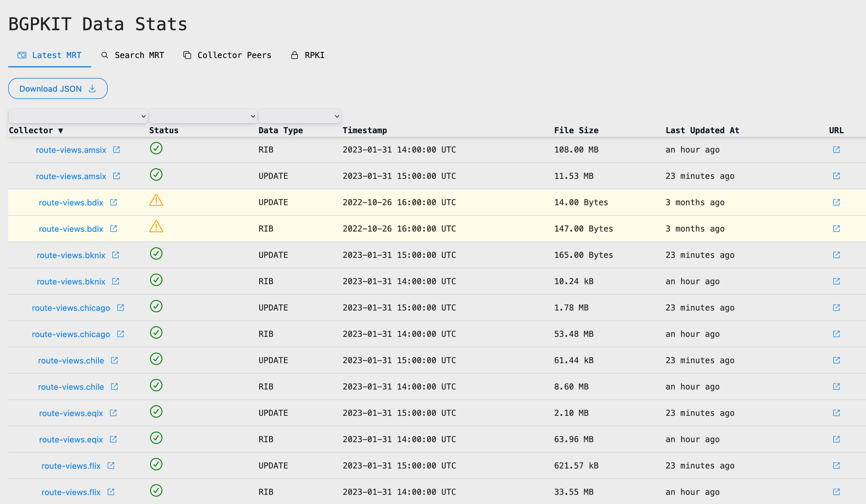Open external link icon beside route-views.eqix UPDATE
Viewport: 866px width, 504px height.
[113, 413]
